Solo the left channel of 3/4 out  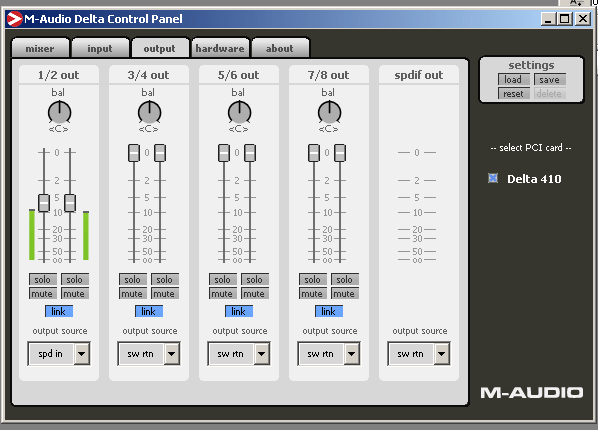[133, 280]
